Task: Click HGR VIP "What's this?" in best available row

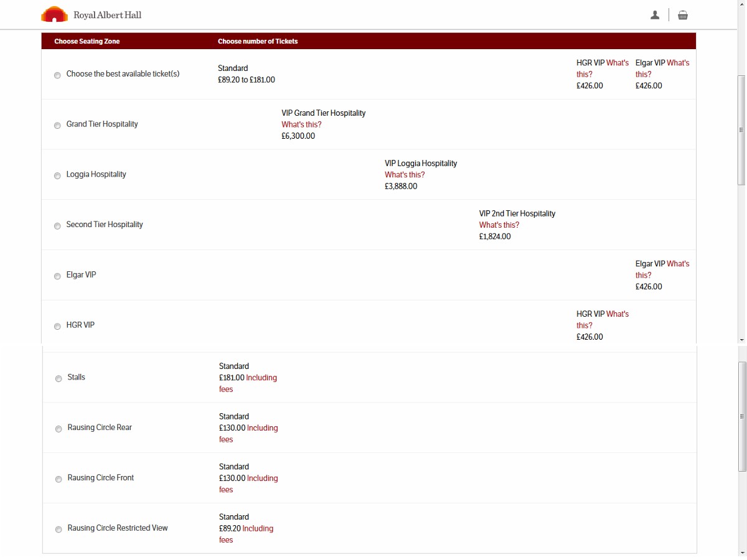Action: pos(603,68)
